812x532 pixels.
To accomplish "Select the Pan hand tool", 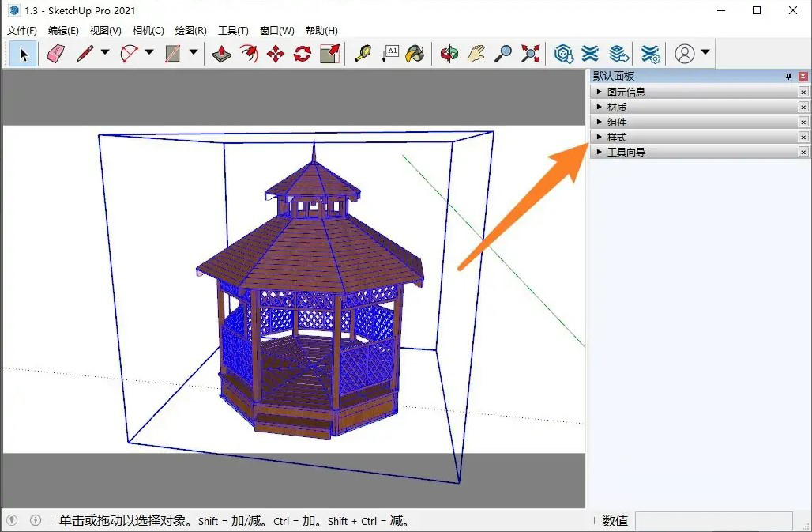I will (x=476, y=54).
